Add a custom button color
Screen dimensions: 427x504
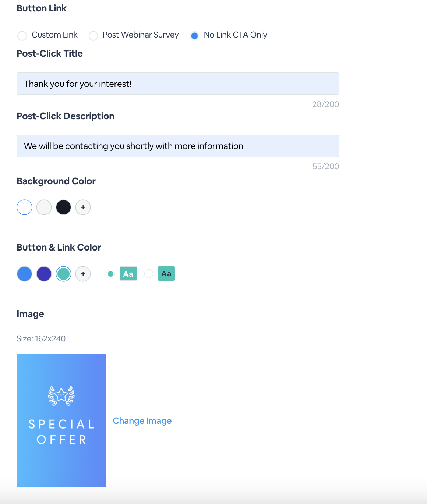(83, 274)
